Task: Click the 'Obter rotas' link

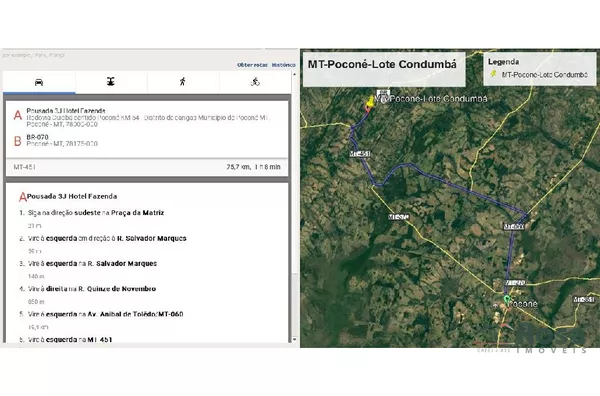Action: tap(252, 65)
